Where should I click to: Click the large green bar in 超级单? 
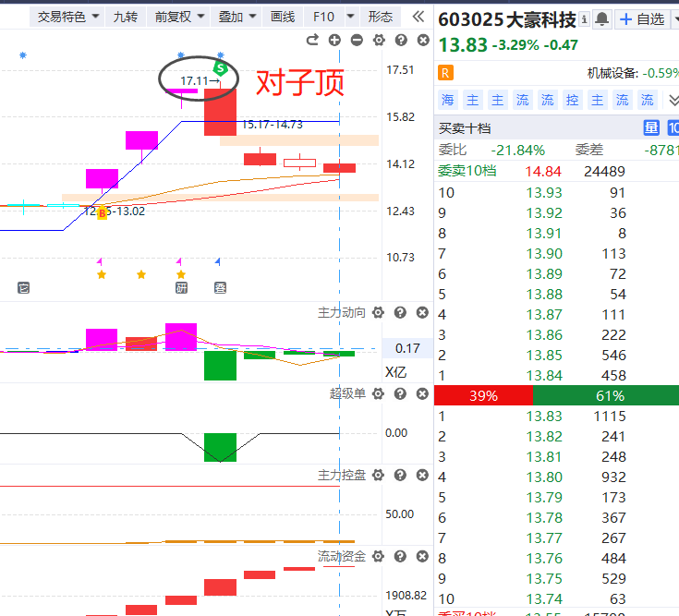pyautogui.click(x=221, y=447)
